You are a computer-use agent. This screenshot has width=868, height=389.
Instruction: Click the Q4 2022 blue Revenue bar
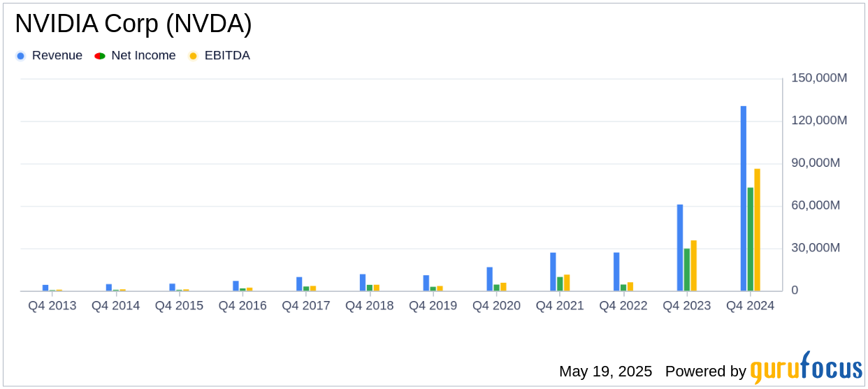click(616, 272)
